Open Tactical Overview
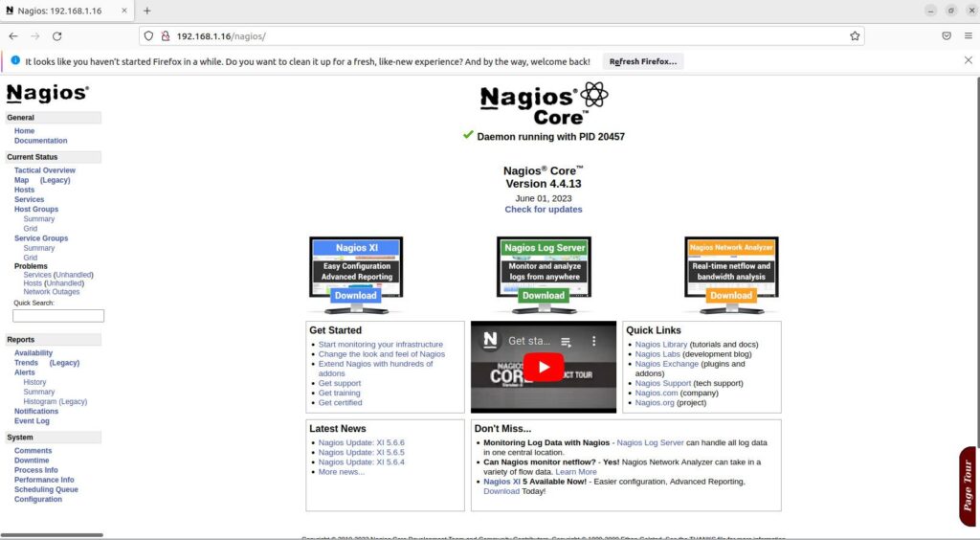Image resolution: width=980 pixels, height=540 pixels. coord(44,170)
